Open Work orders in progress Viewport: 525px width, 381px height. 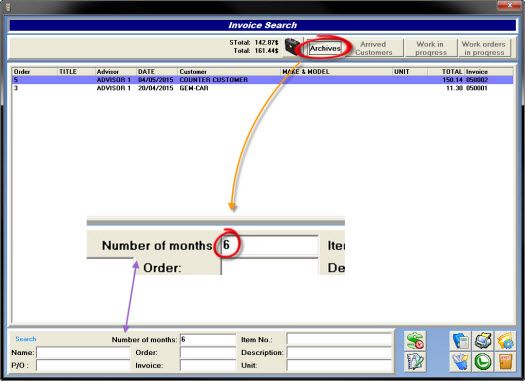click(x=484, y=48)
